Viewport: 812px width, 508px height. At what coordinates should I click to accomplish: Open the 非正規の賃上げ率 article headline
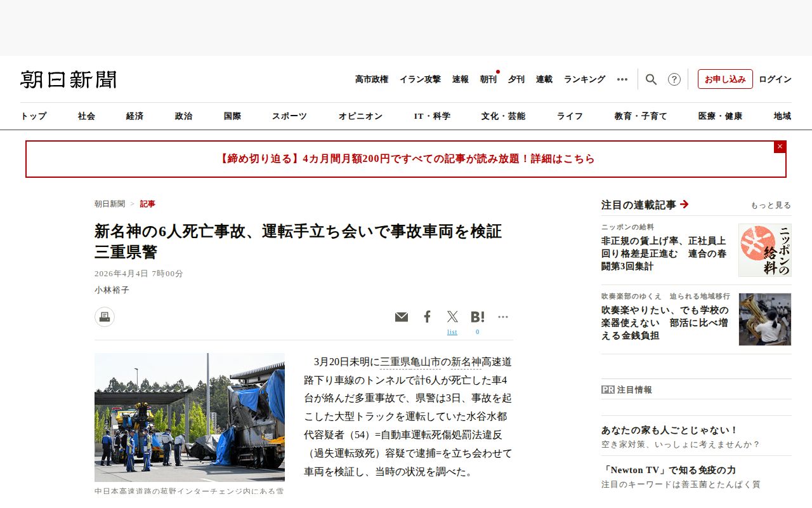(664, 253)
